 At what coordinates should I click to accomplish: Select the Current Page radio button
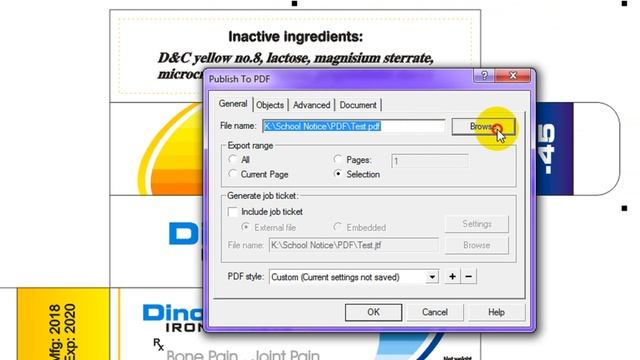coord(233,174)
